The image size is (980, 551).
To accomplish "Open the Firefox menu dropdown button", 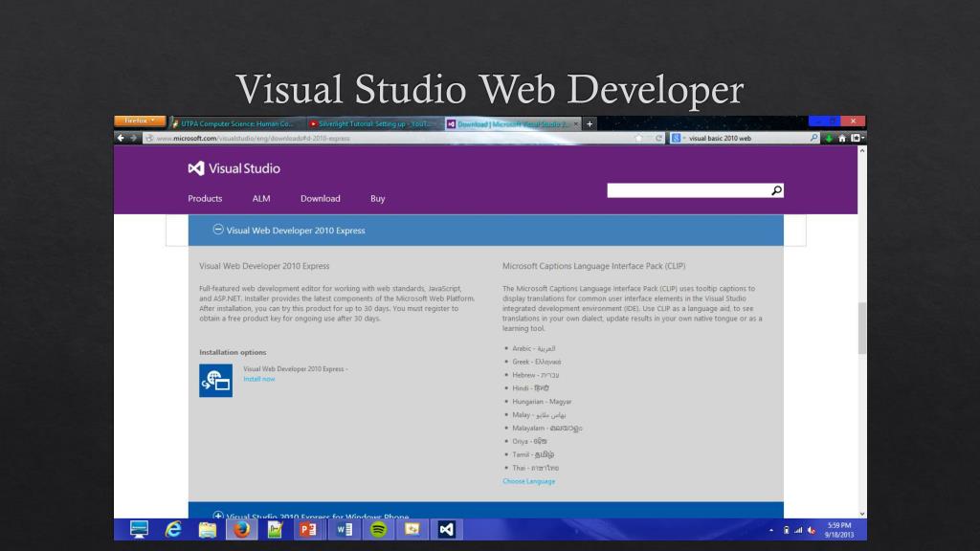I will pyautogui.click(x=140, y=121).
